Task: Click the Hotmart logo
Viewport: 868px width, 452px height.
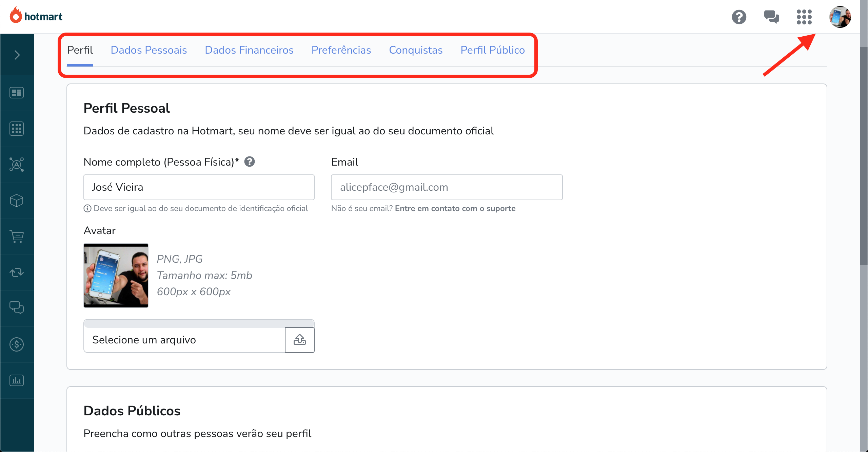Action: [36, 16]
